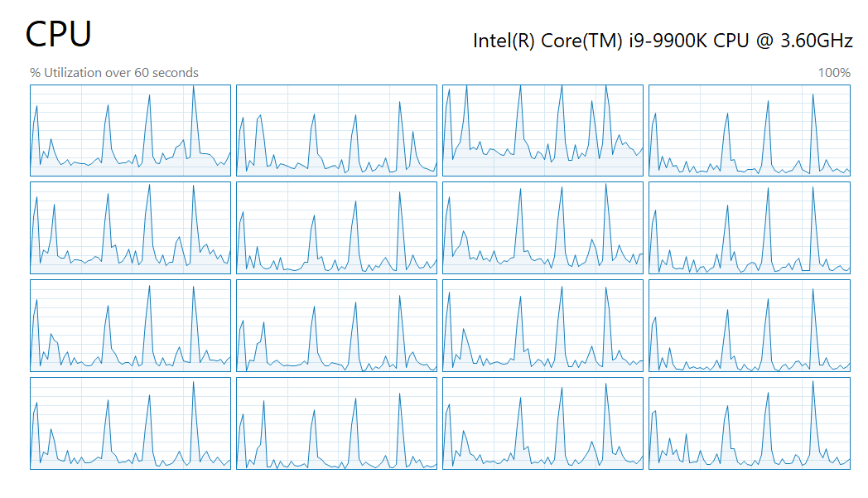868x498 pixels.
Task: Select the fourth core graph in the bottom row
Action: (750, 423)
